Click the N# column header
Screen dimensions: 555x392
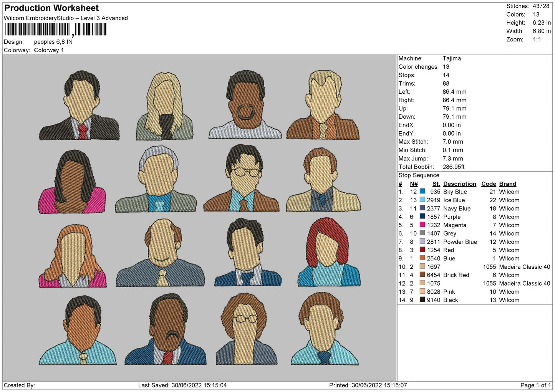point(414,184)
